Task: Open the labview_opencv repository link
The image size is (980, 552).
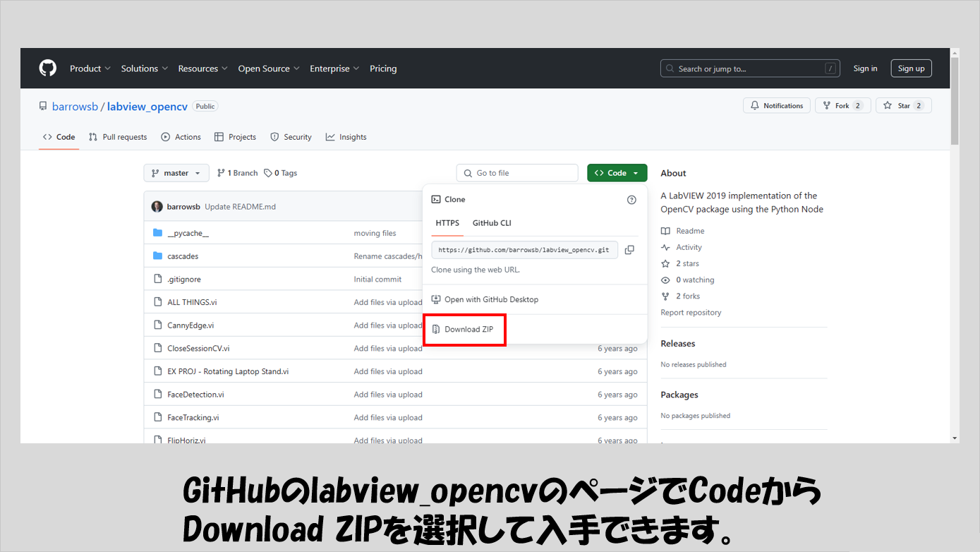Action: coord(147,107)
